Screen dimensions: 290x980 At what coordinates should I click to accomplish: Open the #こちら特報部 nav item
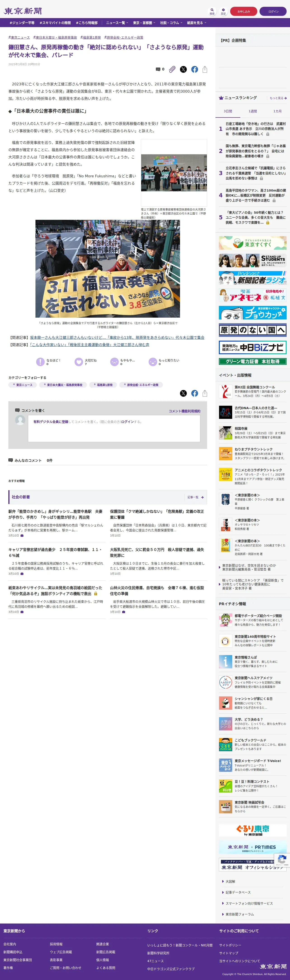coord(87,23)
